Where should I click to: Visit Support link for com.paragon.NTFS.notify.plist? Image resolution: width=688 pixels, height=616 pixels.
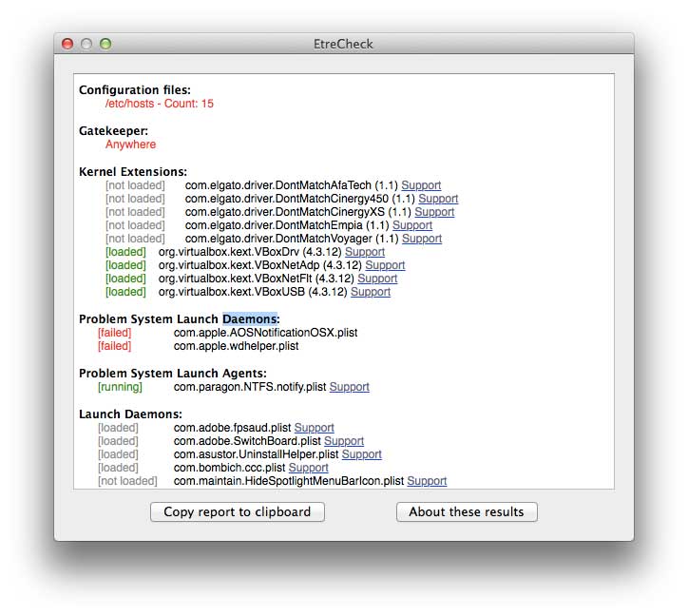(x=350, y=387)
